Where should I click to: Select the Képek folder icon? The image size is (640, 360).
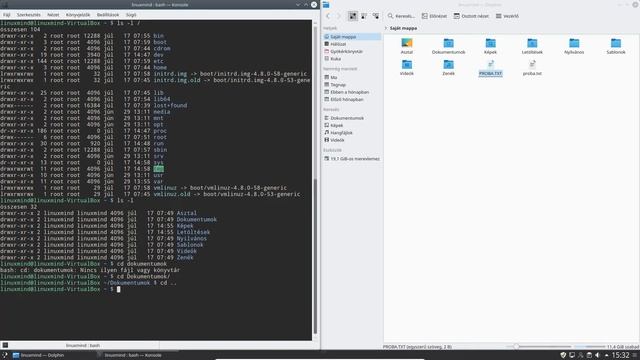[x=490, y=43]
